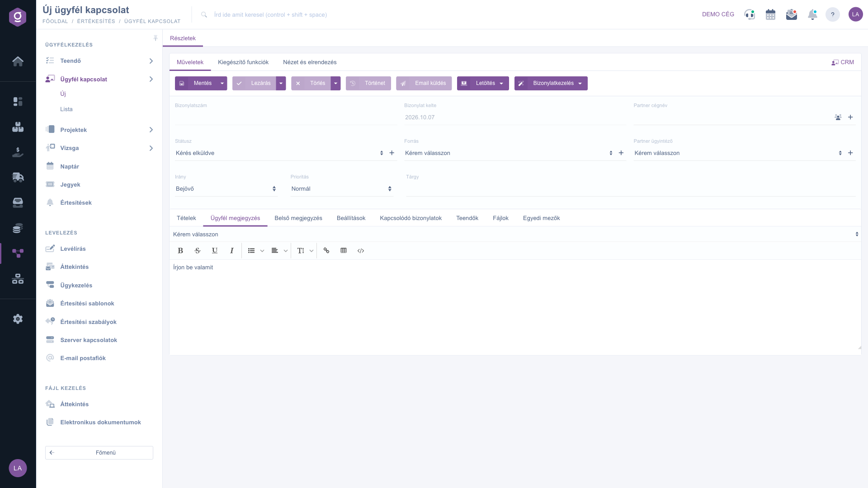Apply strikethrough formatting in the editor
Viewport: 868px width, 488px height.
198,251
